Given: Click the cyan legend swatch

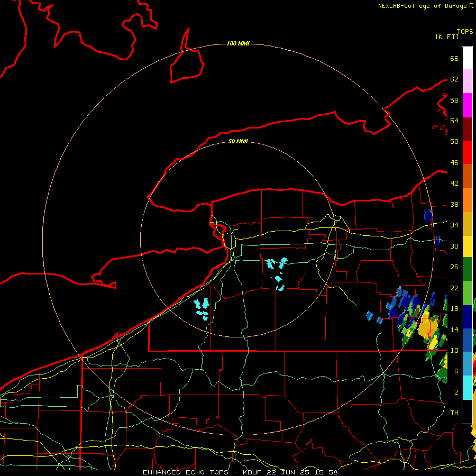Looking at the screenshot, I should pyautogui.click(x=467, y=388).
